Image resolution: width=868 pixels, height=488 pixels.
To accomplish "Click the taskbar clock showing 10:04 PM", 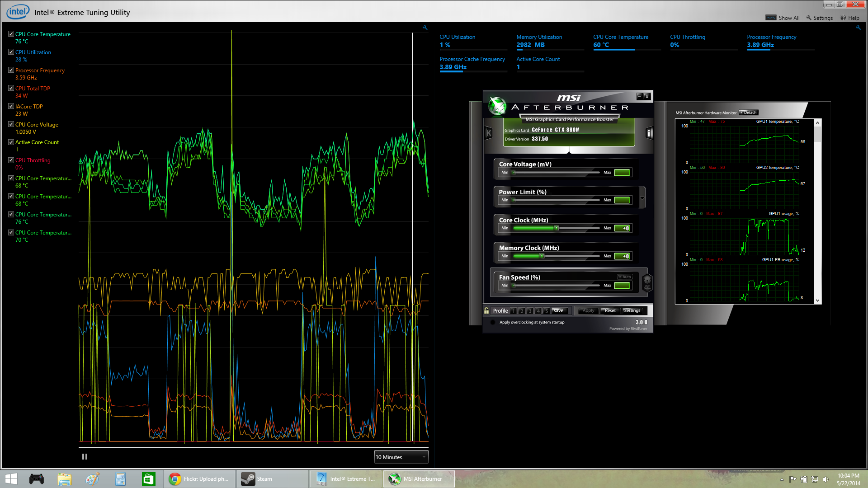I will (848, 479).
